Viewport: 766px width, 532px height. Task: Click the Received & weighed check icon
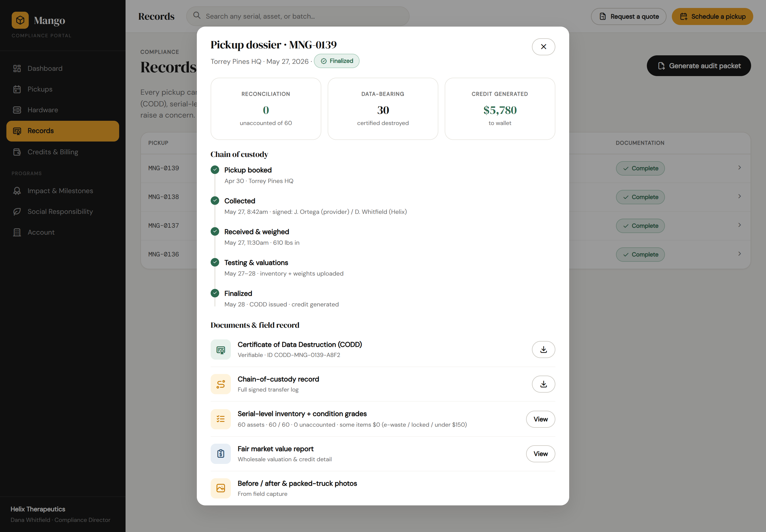pos(215,231)
